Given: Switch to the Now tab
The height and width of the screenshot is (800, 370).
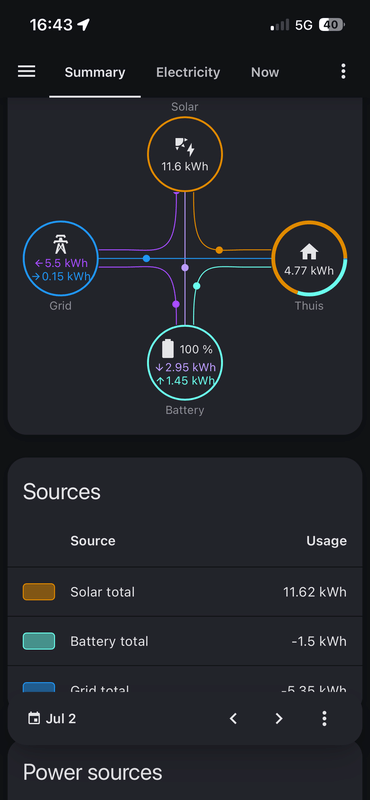Looking at the screenshot, I should [265, 72].
